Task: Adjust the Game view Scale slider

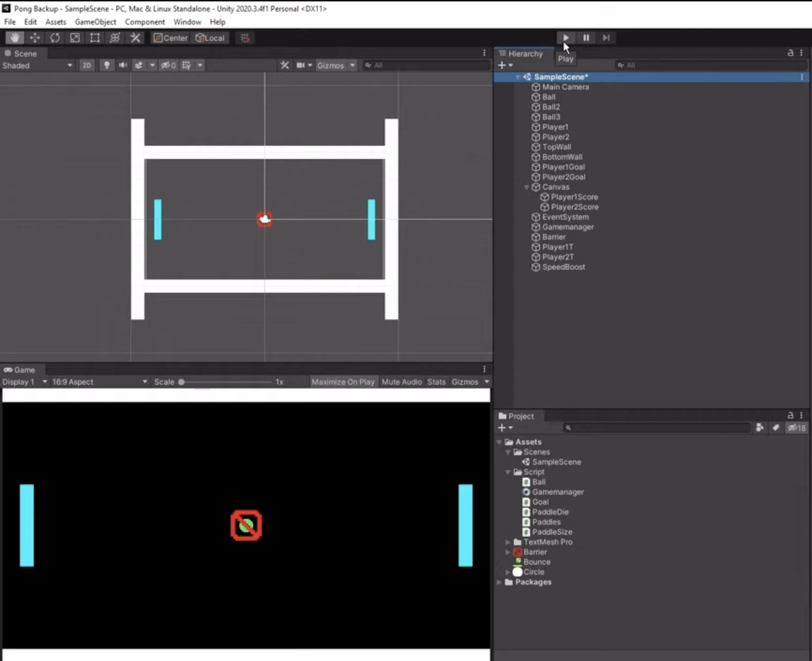Action: point(182,382)
